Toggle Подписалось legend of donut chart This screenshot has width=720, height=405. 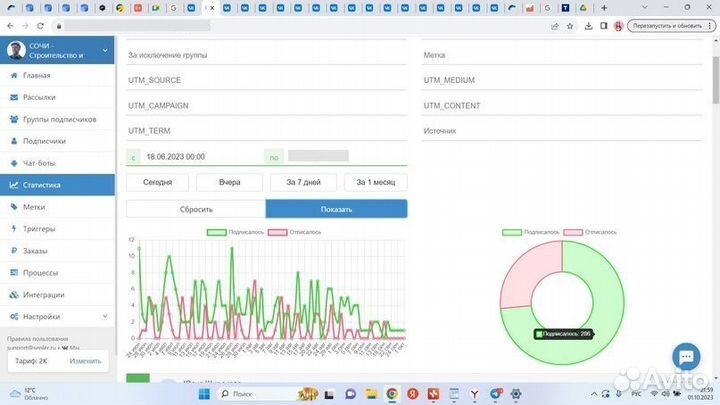click(x=530, y=232)
